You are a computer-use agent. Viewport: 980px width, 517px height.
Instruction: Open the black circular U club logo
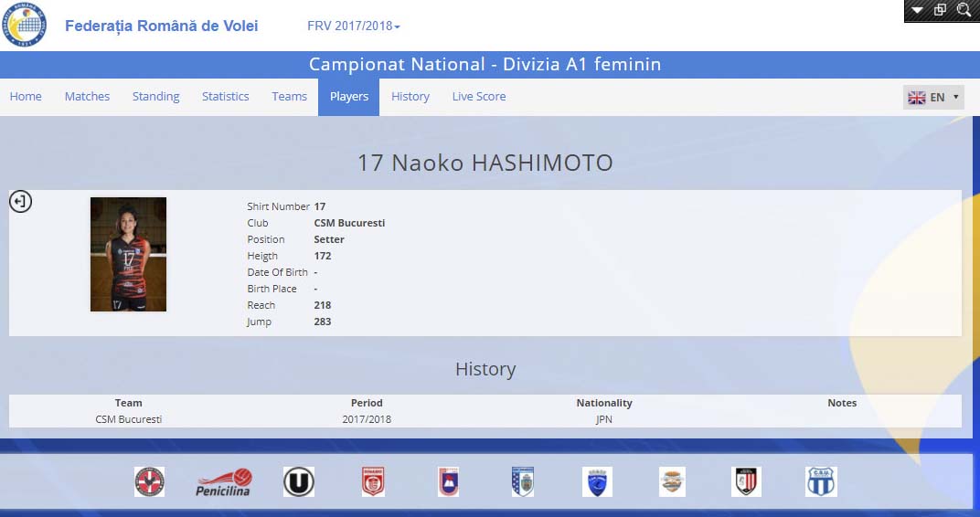[x=299, y=482]
